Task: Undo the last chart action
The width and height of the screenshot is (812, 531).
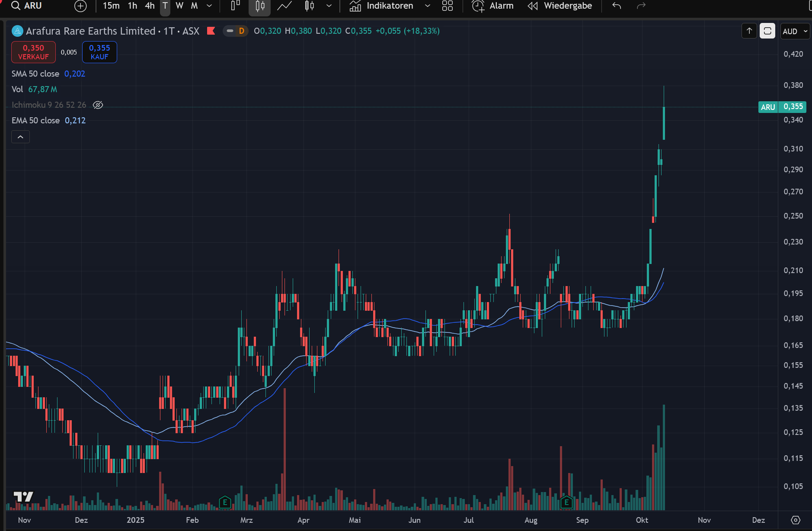Action: (617, 6)
